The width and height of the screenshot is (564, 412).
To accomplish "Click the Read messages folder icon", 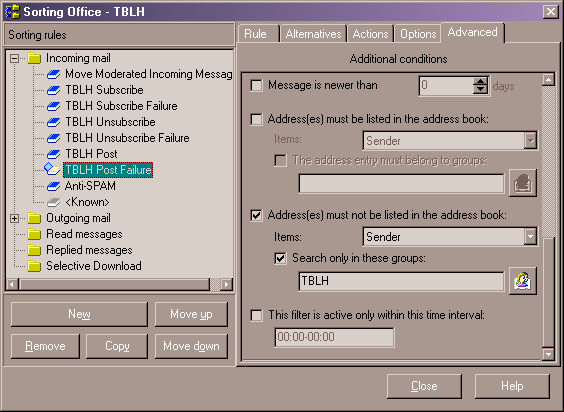I will [x=34, y=234].
